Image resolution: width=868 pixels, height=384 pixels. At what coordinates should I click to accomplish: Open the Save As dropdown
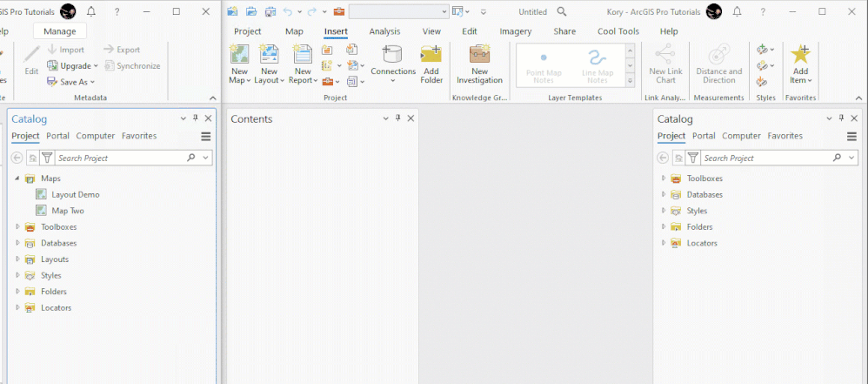tap(70, 82)
